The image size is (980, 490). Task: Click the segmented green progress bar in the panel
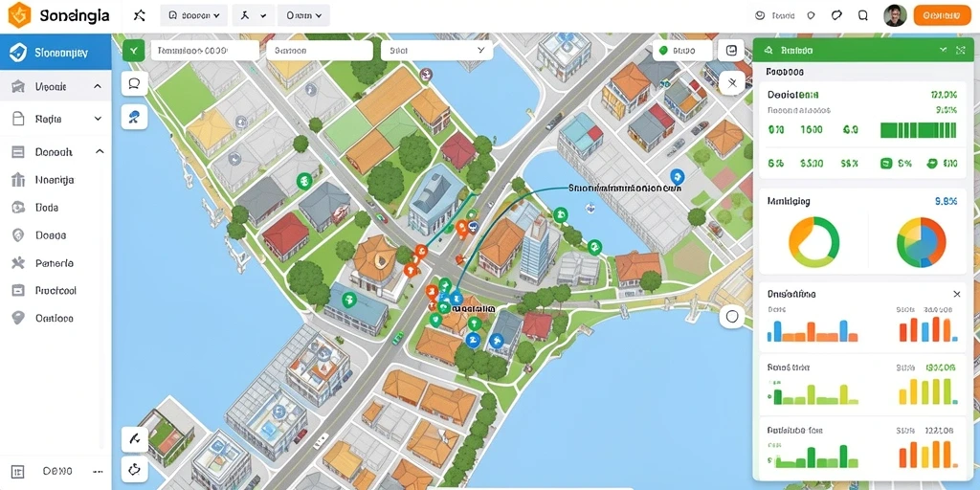pos(918,130)
